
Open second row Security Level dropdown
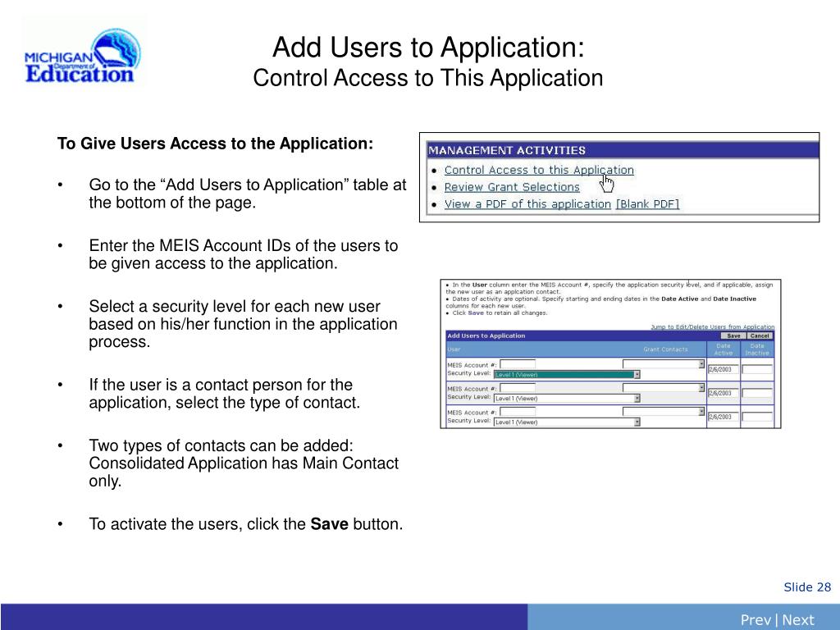pos(567,398)
